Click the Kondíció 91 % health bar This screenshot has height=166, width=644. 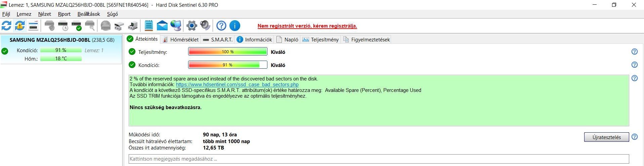(x=227, y=65)
